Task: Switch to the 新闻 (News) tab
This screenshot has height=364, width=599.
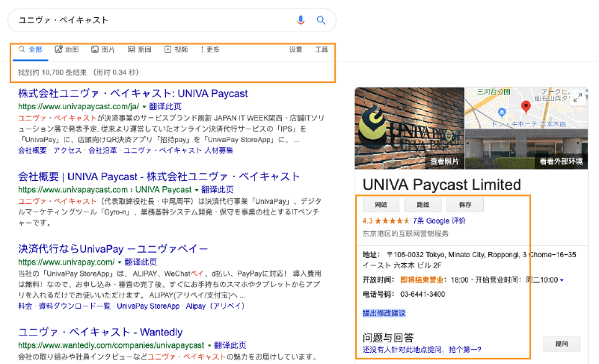Action: (139, 49)
